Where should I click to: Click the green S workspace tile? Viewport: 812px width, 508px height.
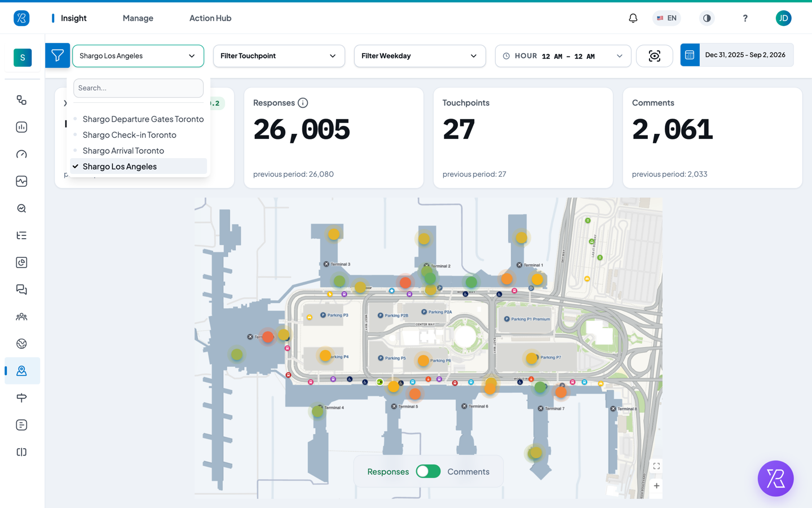(x=23, y=58)
